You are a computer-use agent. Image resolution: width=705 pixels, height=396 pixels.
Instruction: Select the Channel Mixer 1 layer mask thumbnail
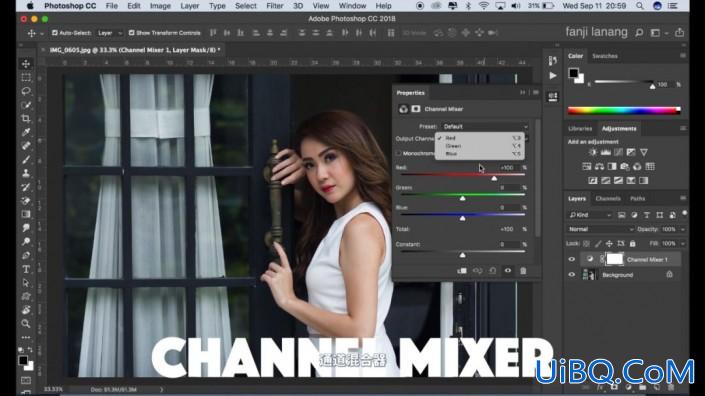pyautogui.click(x=615, y=259)
